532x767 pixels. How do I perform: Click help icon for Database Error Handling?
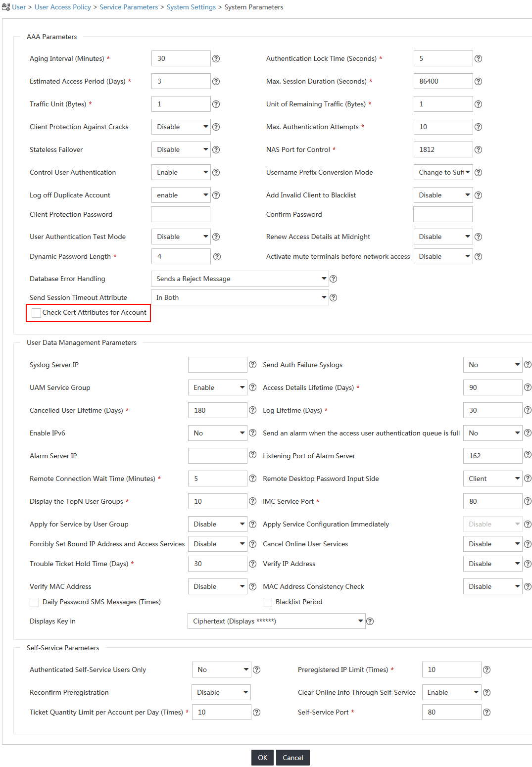334,279
